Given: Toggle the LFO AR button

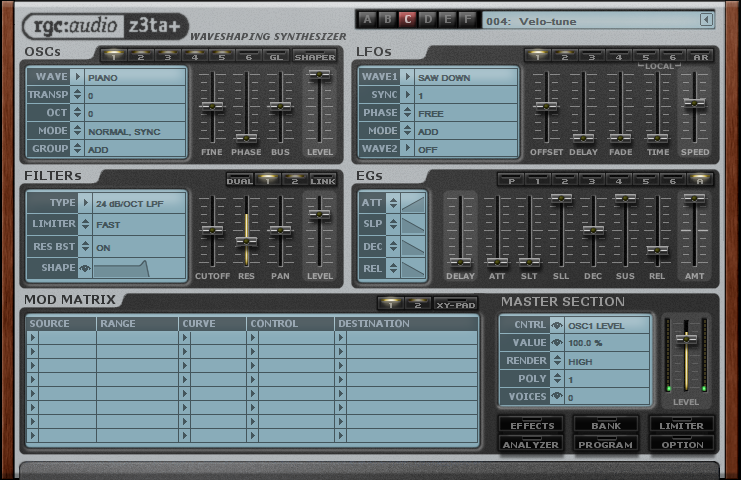Looking at the screenshot, I should [x=700, y=56].
